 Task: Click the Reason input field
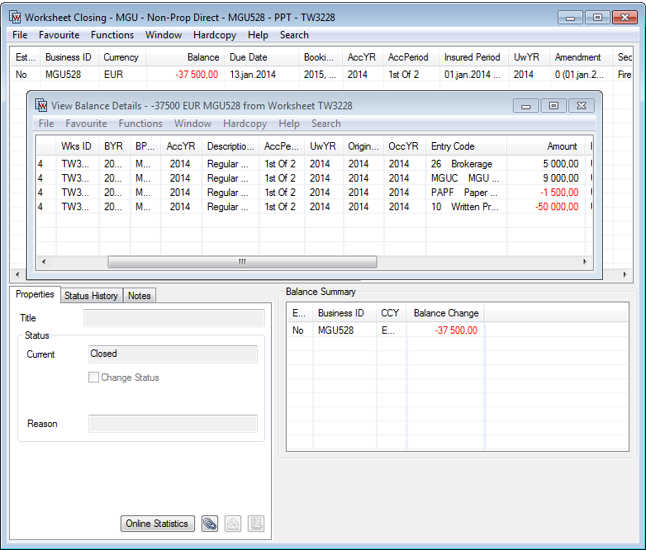[x=173, y=424]
